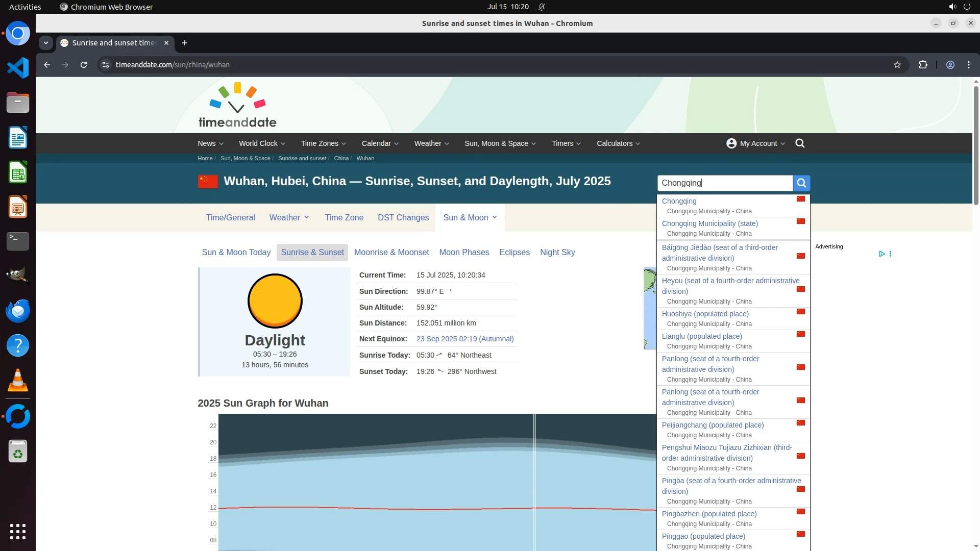Open site search magnifier in navigation bar
Image resolution: width=980 pixels, height=551 pixels.
coord(800,143)
